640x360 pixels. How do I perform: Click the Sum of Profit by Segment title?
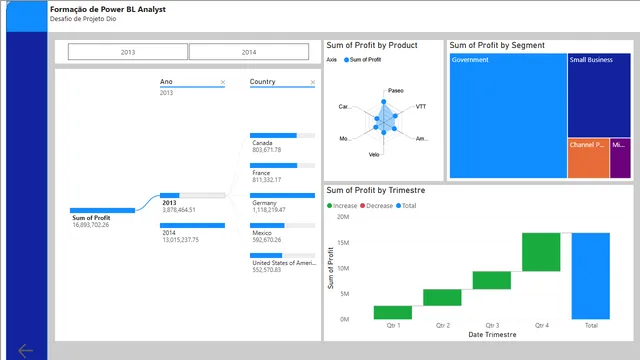click(497, 45)
